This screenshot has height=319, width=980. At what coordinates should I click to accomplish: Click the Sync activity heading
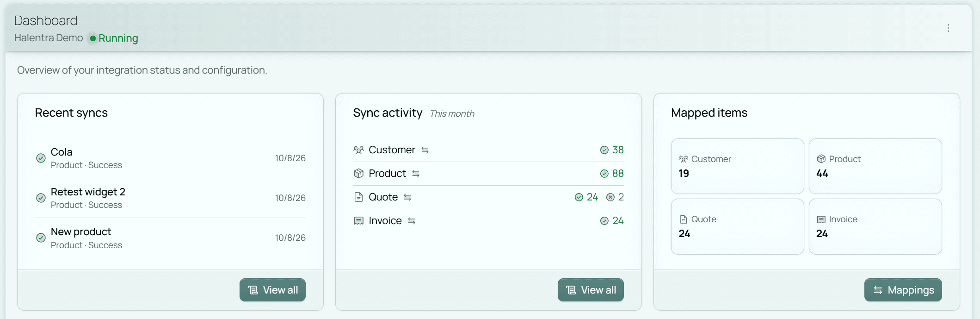pos(388,113)
